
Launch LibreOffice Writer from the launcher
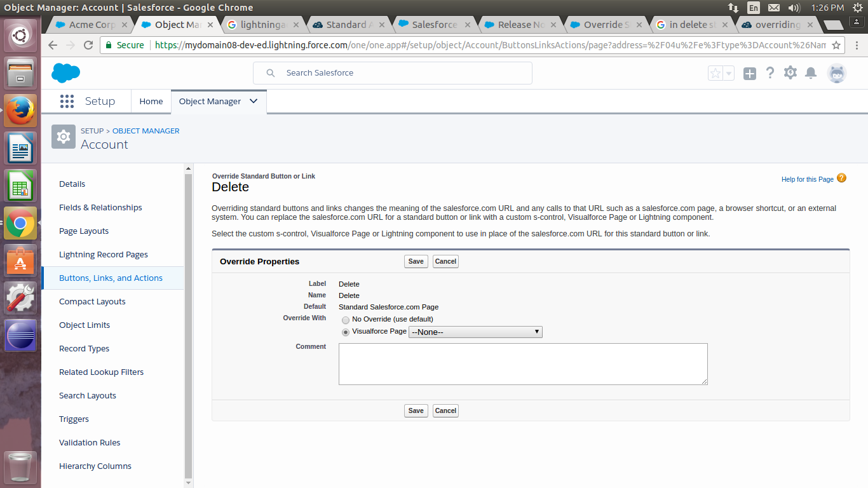coord(20,148)
